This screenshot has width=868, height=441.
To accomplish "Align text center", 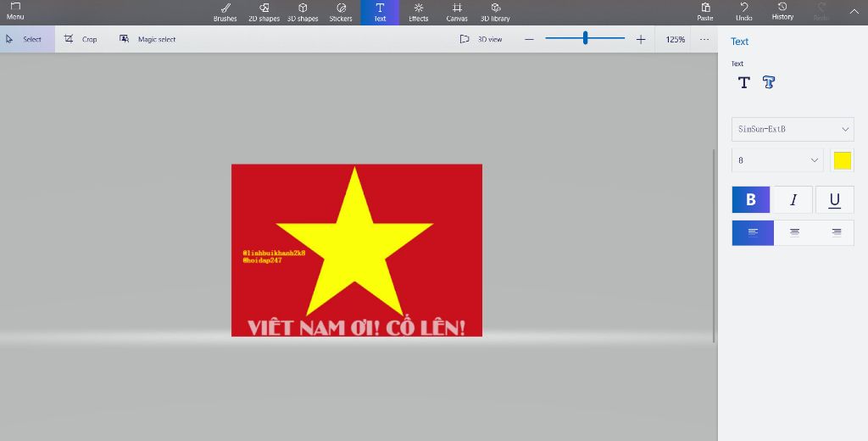I will point(794,232).
